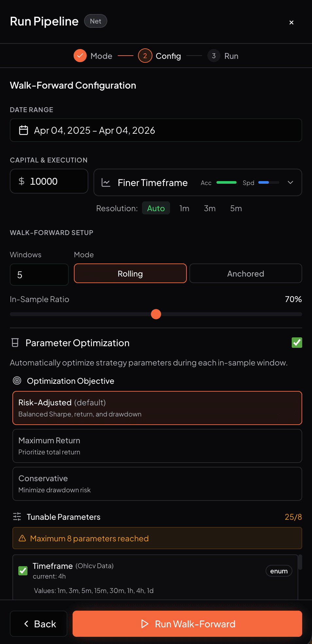This screenshot has height=644, width=312.
Task: Click the Parameter Optimization hourglass icon
Action: click(x=15, y=343)
